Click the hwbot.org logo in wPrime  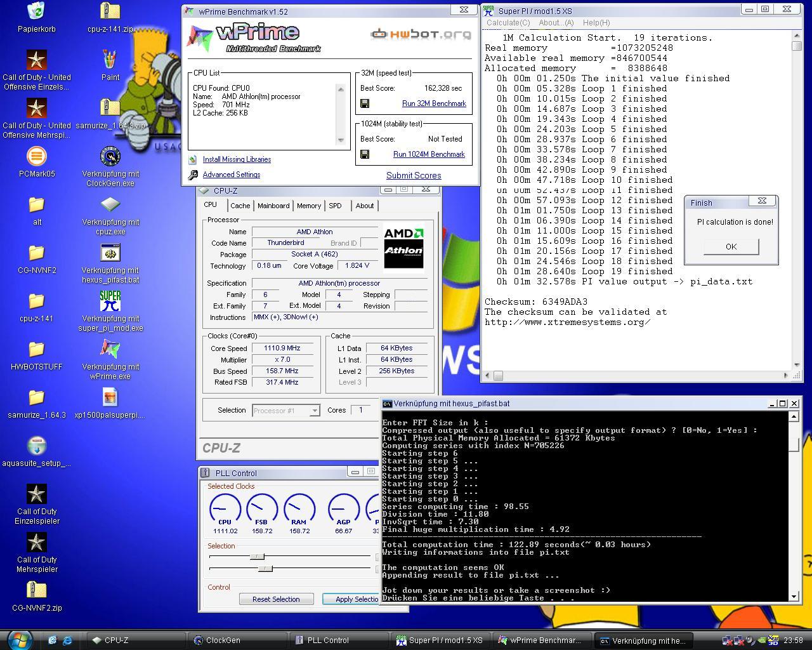[421, 34]
